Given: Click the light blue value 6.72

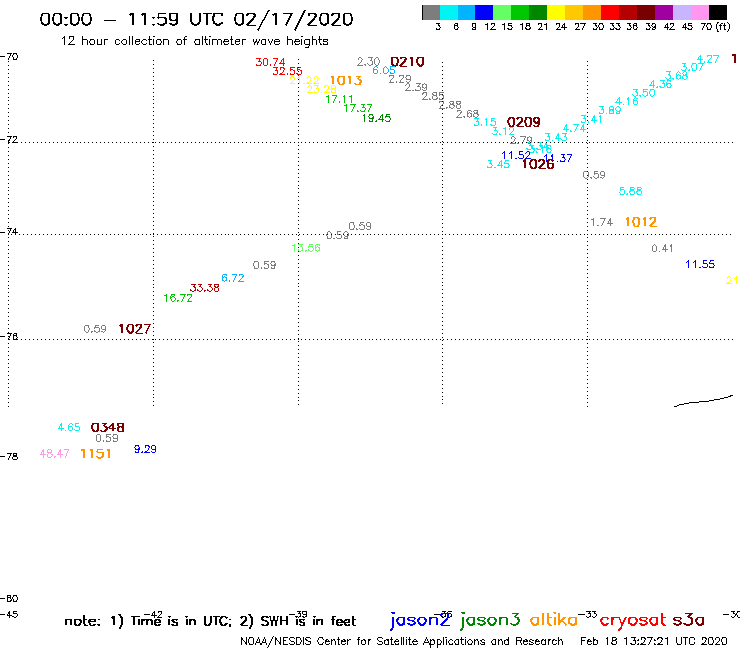Looking at the screenshot, I should [x=233, y=278].
